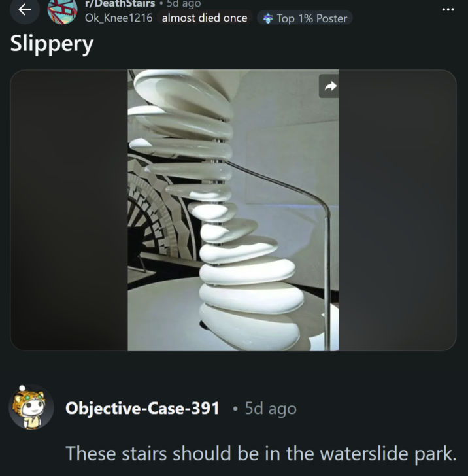Open the three-dot post options menu

(448, 10)
